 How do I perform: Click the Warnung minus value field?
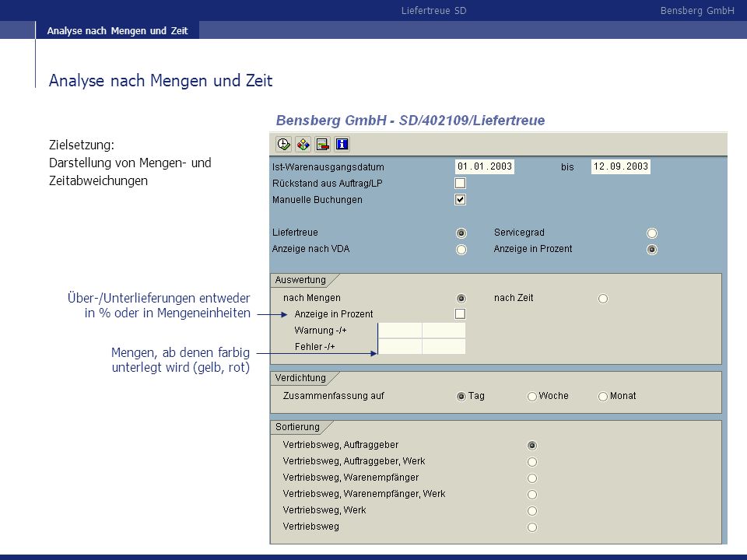(400, 331)
